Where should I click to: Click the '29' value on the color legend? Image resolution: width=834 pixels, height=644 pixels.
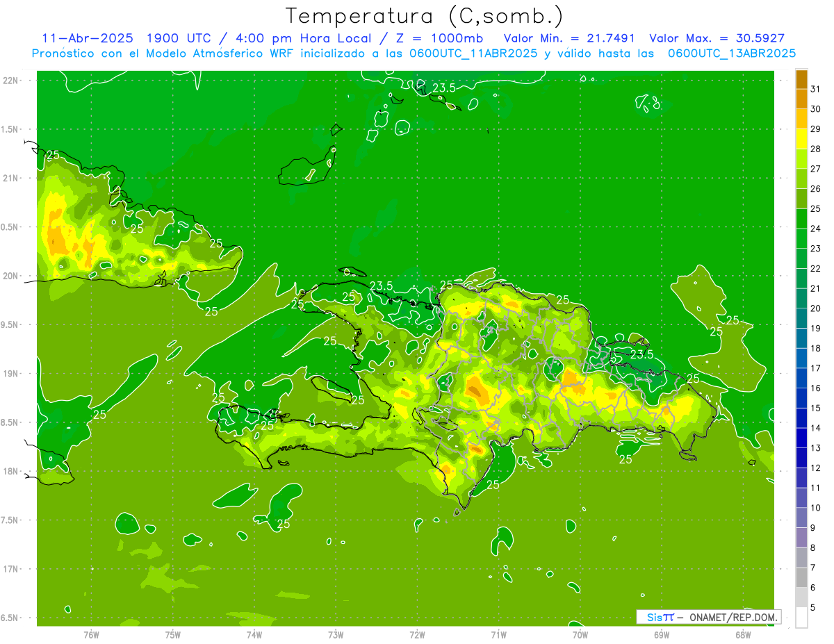pos(816,129)
